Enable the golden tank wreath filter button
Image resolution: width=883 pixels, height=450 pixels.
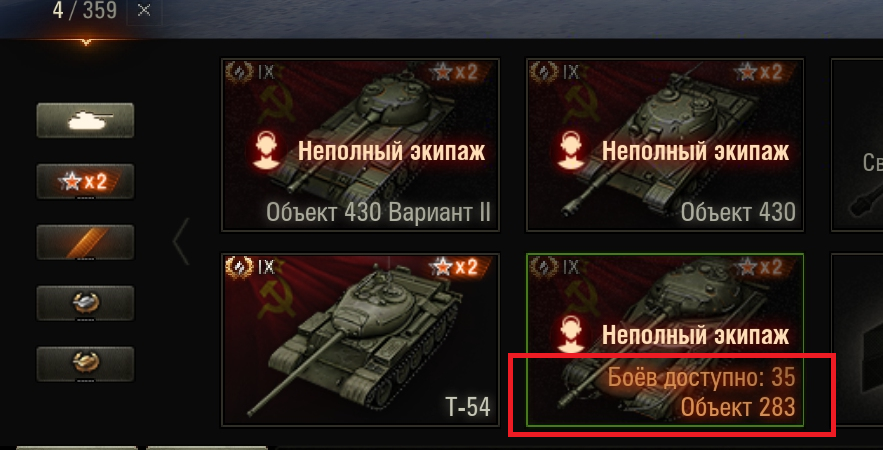click(x=85, y=364)
